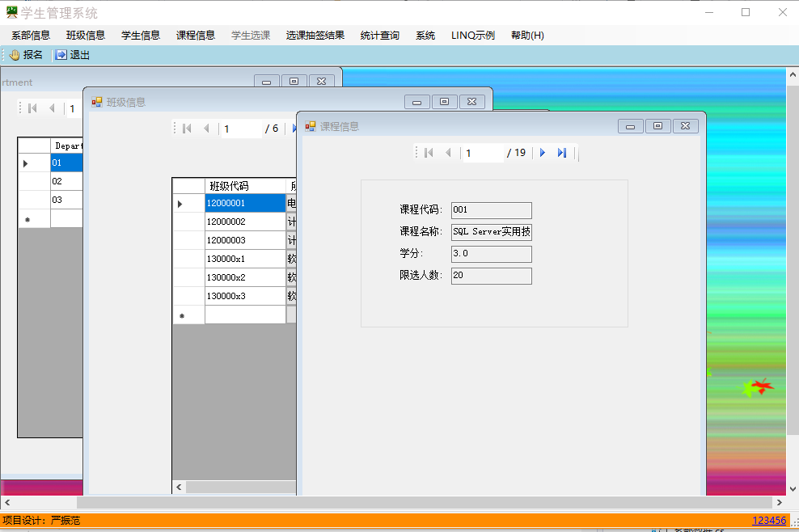Select class code cell 130000x2

coord(245,277)
